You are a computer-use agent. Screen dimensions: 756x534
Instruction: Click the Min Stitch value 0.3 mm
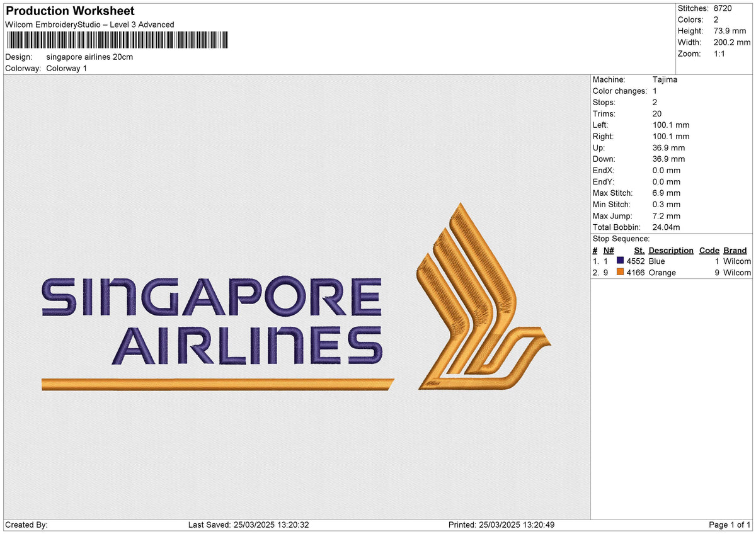coord(667,205)
